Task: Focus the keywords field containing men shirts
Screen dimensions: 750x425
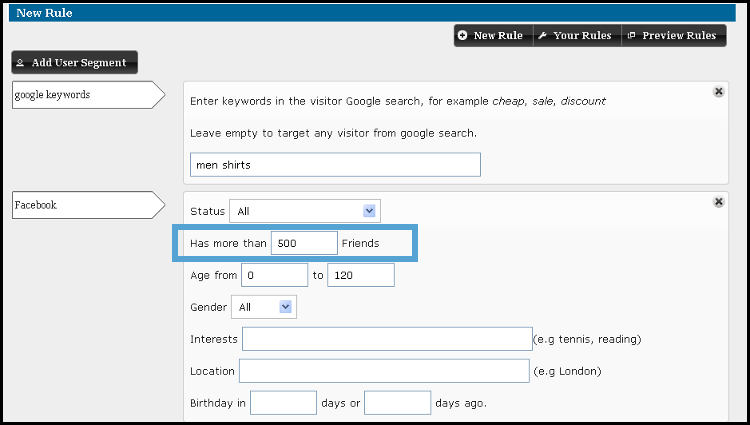Action: click(335, 165)
